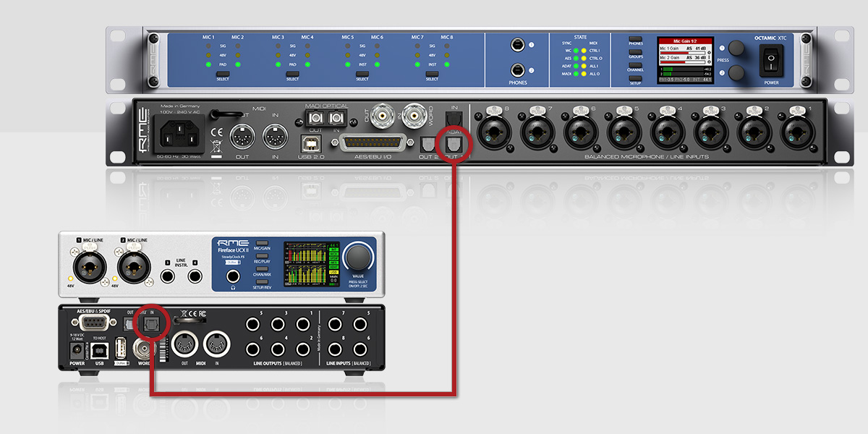
Task: Push the SELECT button under MIC 5/6
Action: 362,74
